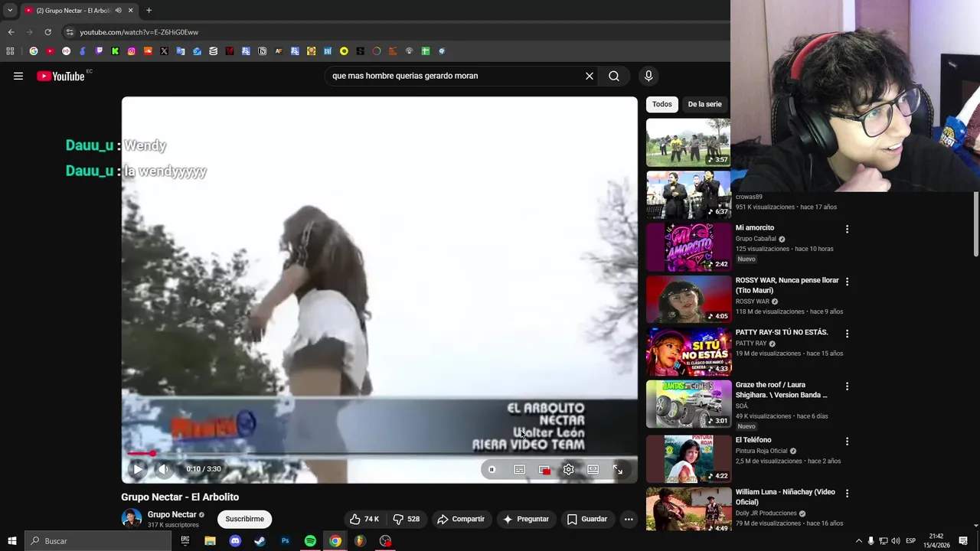
Task: Open ROSSY WAR, Nunca pense llorar title
Action: [786, 285]
